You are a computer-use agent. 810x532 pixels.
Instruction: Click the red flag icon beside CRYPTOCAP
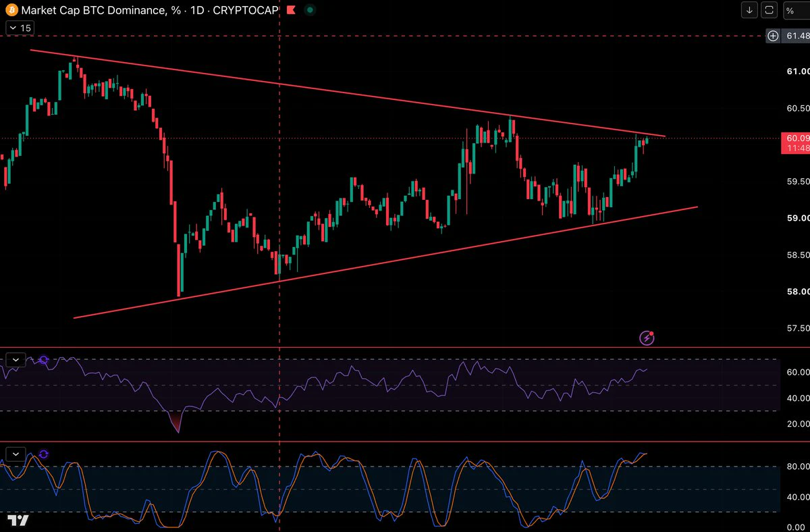click(290, 11)
